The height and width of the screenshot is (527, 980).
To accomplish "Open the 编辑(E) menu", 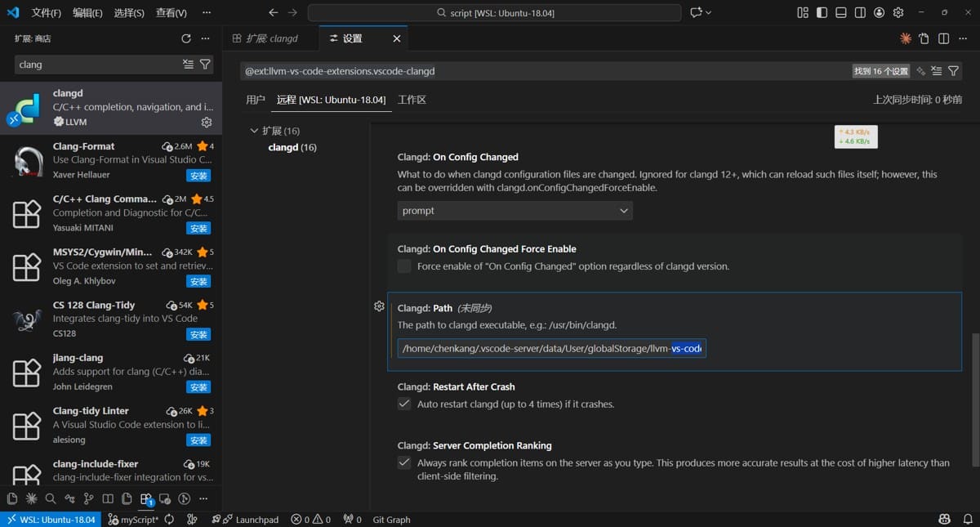I will pyautogui.click(x=87, y=13).
